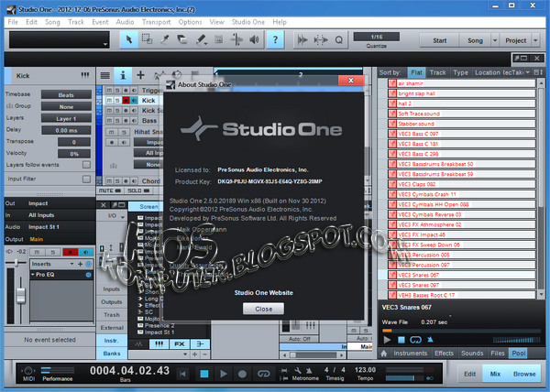The image size is (550, 392).
Task: Select VEC3 Claps 082 in Pool
Action: click(462, 184)
